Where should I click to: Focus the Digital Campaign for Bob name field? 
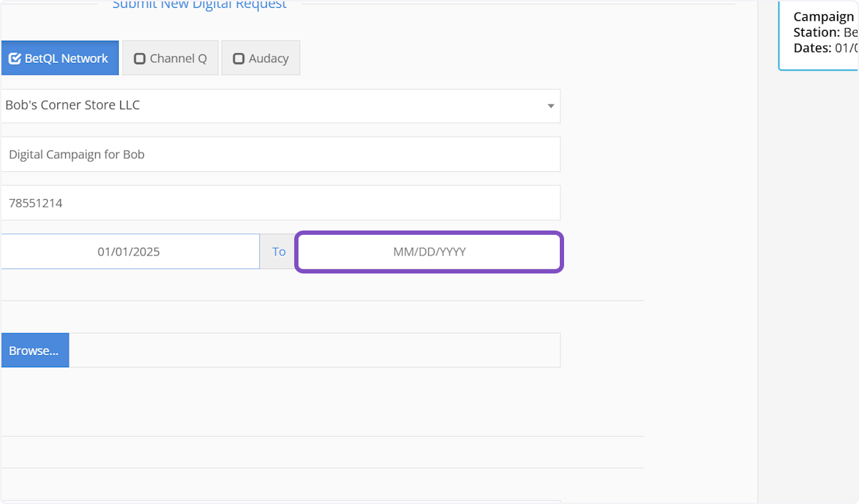(279, 155)
